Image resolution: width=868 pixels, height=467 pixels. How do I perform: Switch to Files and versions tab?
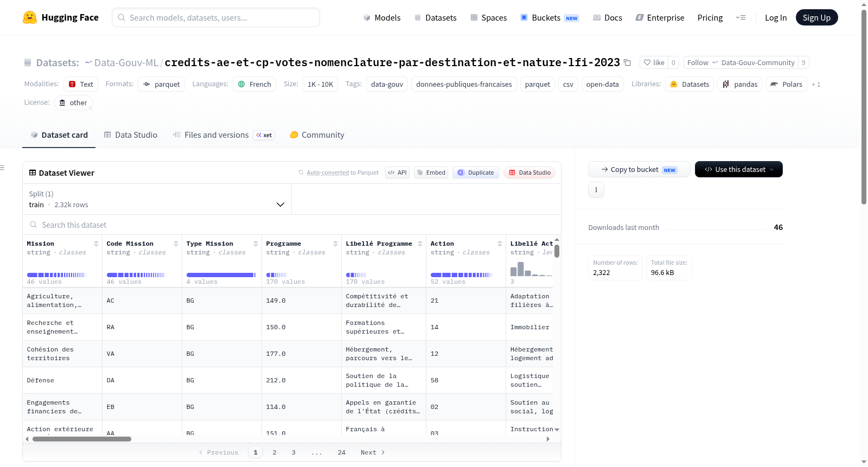click(224, 135)
